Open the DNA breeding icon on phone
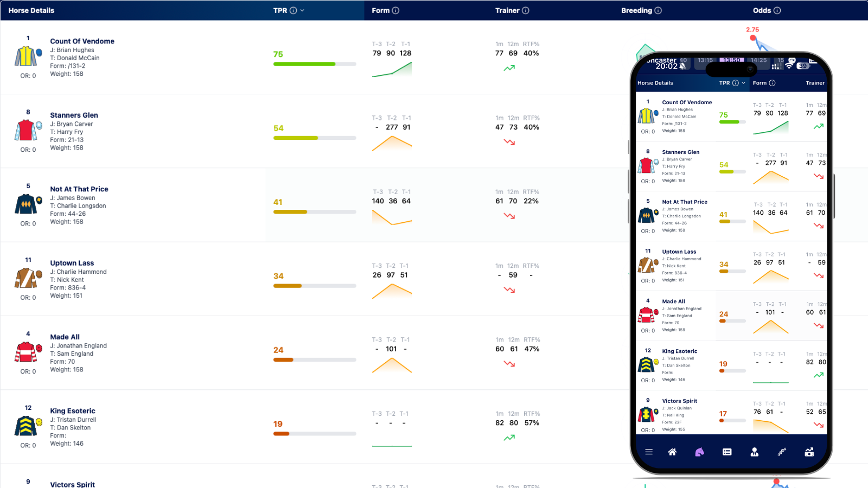 click(782, 452)
